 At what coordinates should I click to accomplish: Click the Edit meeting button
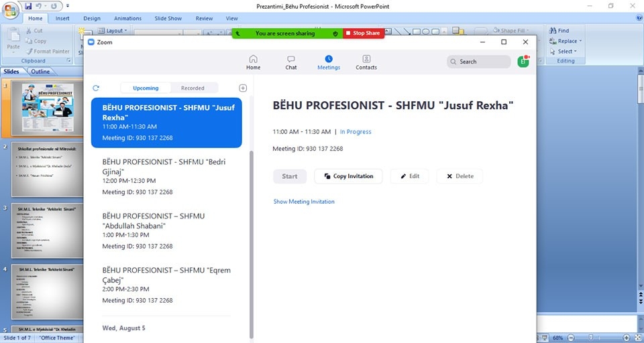point(409,176)
